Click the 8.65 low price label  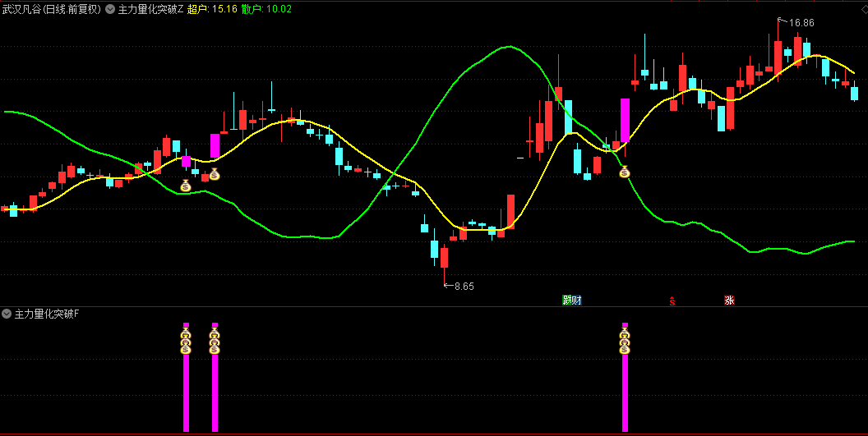point(464,286)
